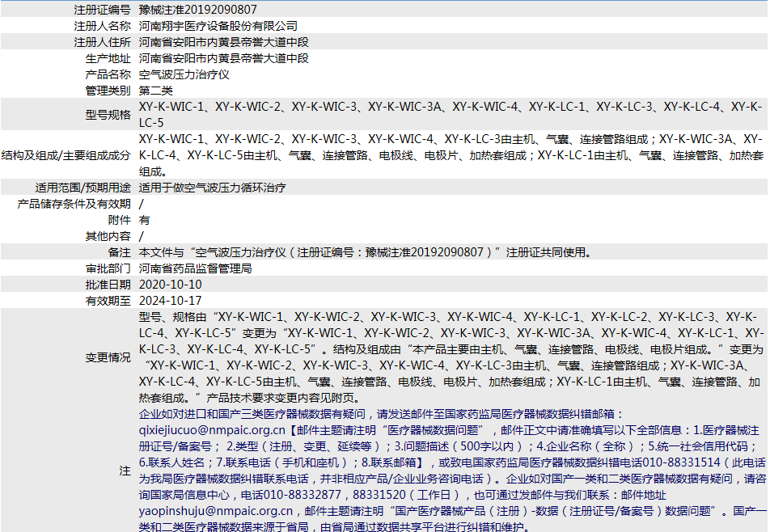
Task: Select intended use text 适用于做空气波压力循环治疗
Action: click(x=212, y=188)
